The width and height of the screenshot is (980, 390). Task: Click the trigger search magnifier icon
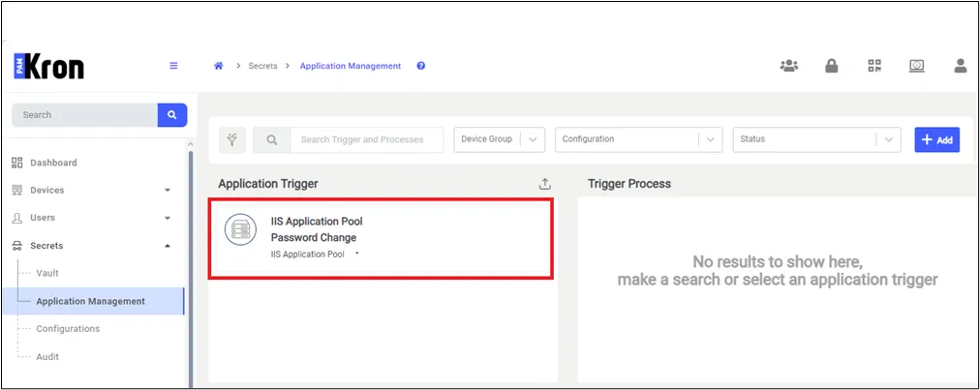point(272,140)
